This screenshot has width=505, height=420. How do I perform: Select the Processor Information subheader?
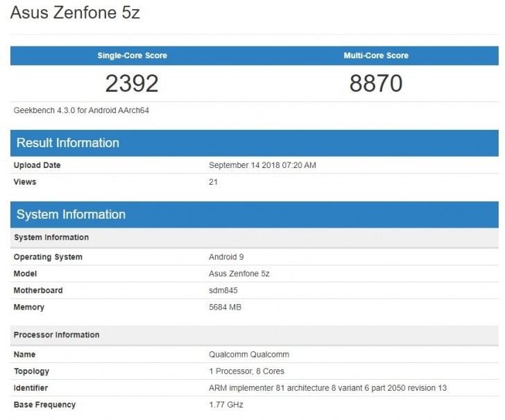click(255, 335)
